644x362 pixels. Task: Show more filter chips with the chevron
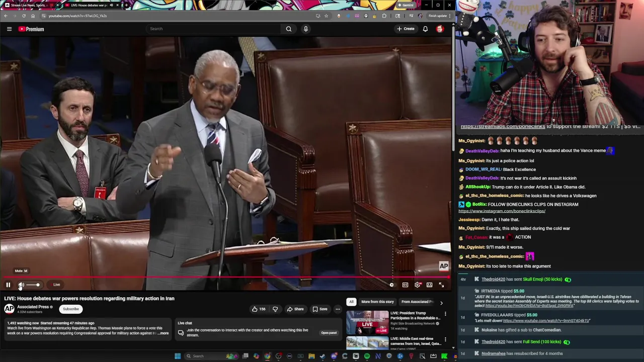(441, 302)
